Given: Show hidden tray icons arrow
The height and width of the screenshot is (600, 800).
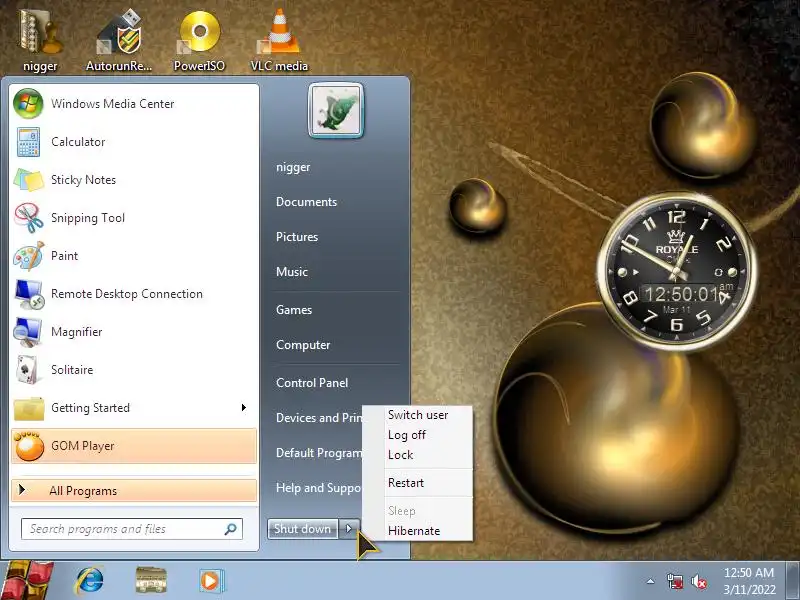Looking at the screenshot, I should tap(651, 581).
